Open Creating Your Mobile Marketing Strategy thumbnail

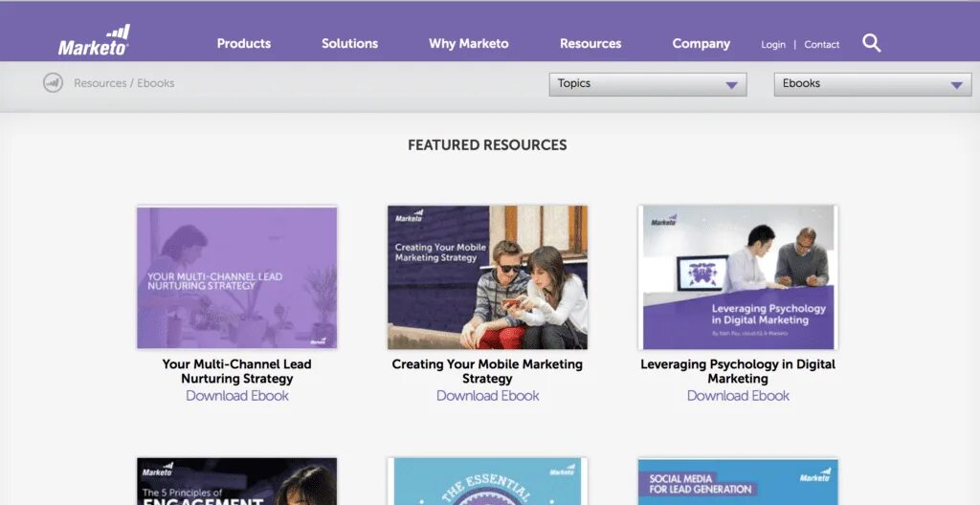tap(487, 277)
